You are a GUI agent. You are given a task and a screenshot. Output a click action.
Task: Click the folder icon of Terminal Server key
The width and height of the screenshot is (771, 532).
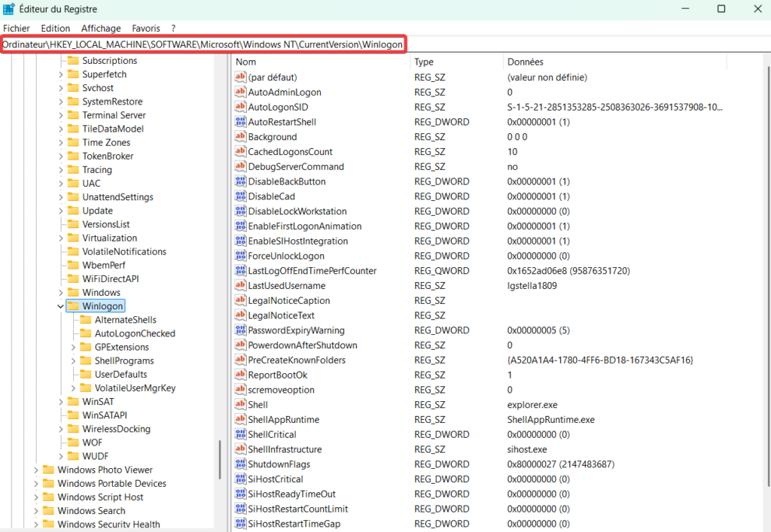tap(73, 115)
